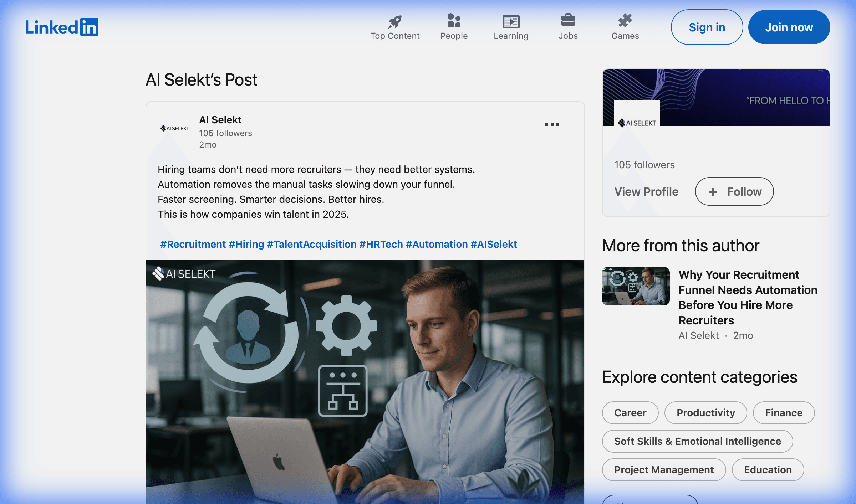The height and width of the screenshot is (504, 856).
Task: Click the 'Explore content categories' heading
Action: (x=700, y=377)
